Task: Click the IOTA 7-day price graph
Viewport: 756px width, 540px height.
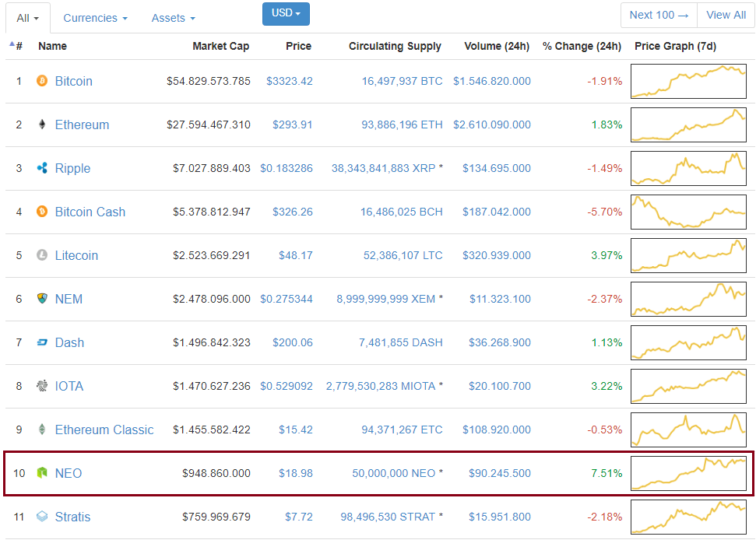Action: pyautogui.click(x=688, y=386)
